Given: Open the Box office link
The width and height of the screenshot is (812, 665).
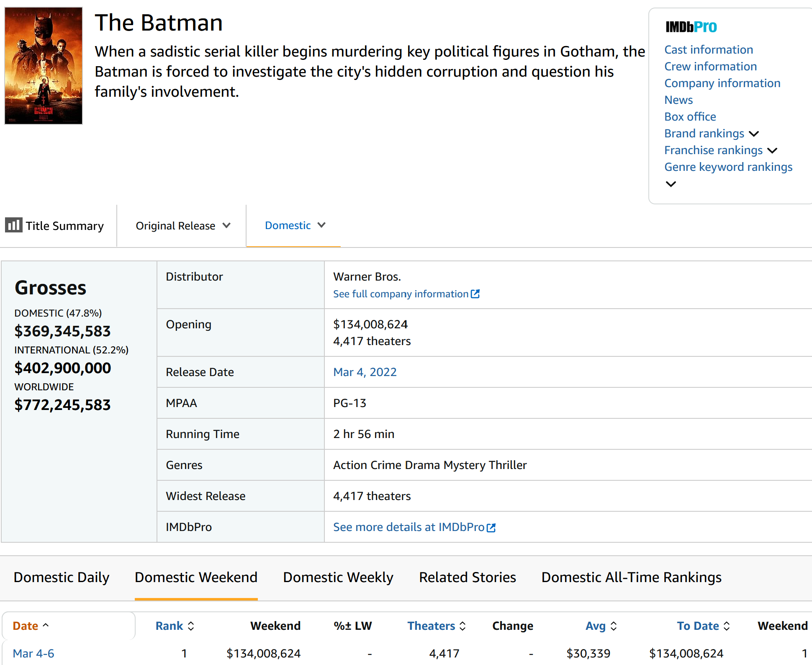Looking at the screenshot, I should pos(690,117).
